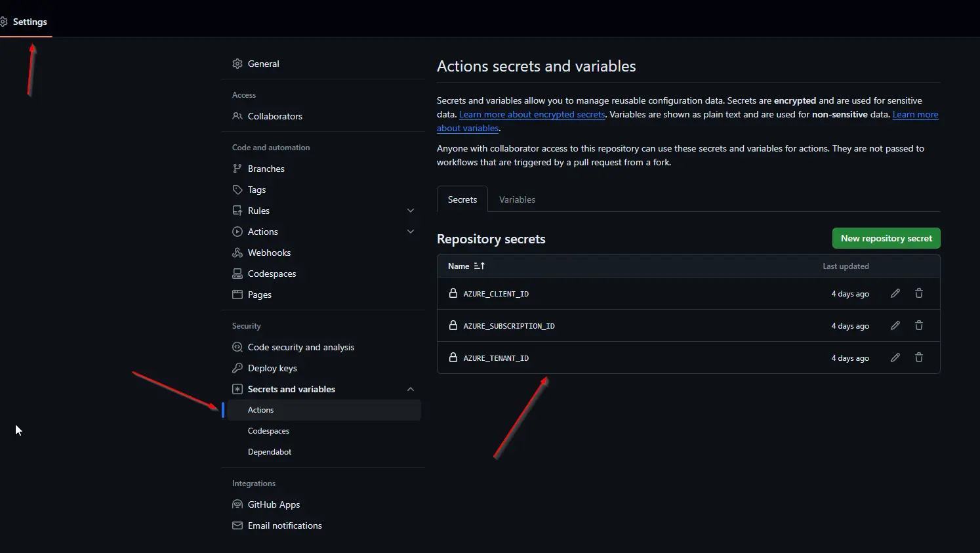Click the GitHub Apps icon

pyautogui.click(x=237, y=504)
